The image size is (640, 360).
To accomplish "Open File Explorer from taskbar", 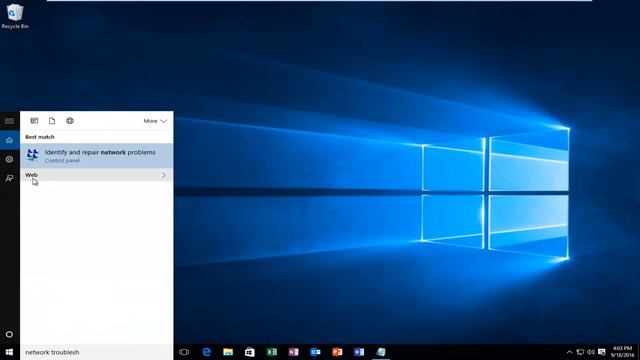I will click(x=228, y=352).
